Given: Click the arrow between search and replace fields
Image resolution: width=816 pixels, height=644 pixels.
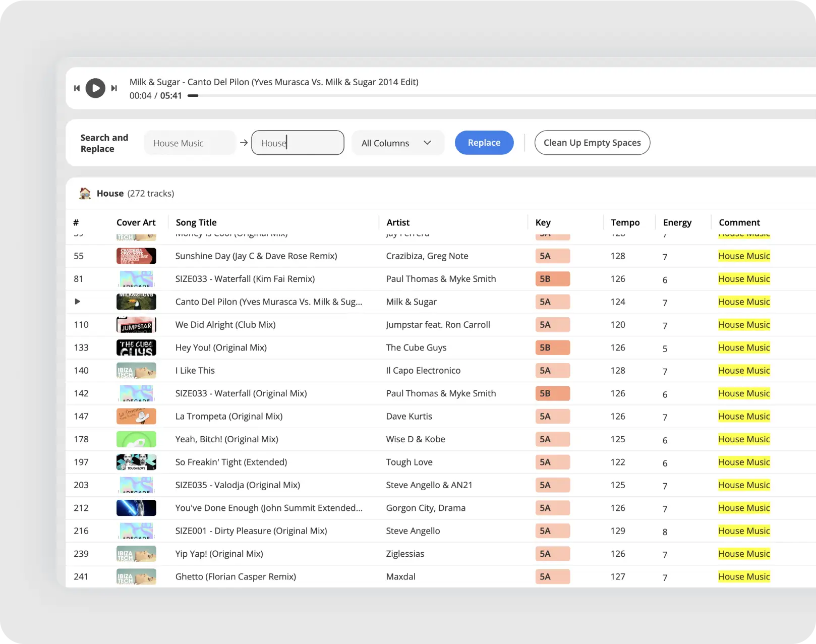Looking at the screenshot, I should 244,143.
